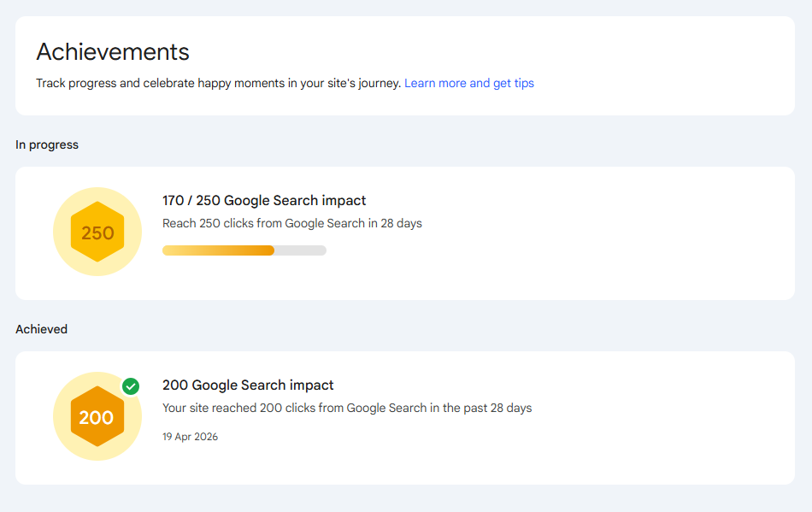The image size is (812, 512).
Task: Select the 200 Google Search impact title
Action: pos(248,385)
